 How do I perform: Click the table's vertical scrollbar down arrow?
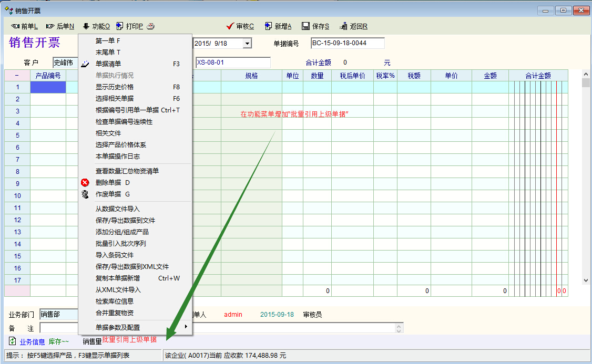(x=586, y=281)
